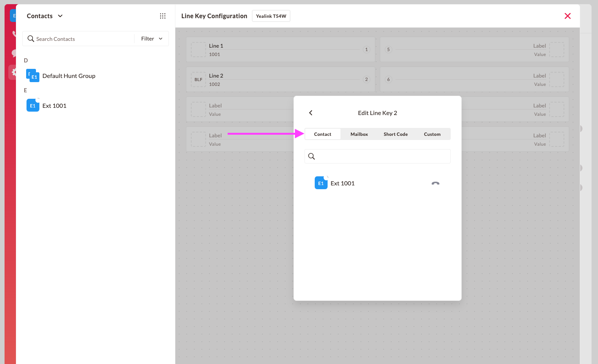Viewport: 598px width, 364px height.
Task: Click the Line 2 label text
Action: click(216, 76)
